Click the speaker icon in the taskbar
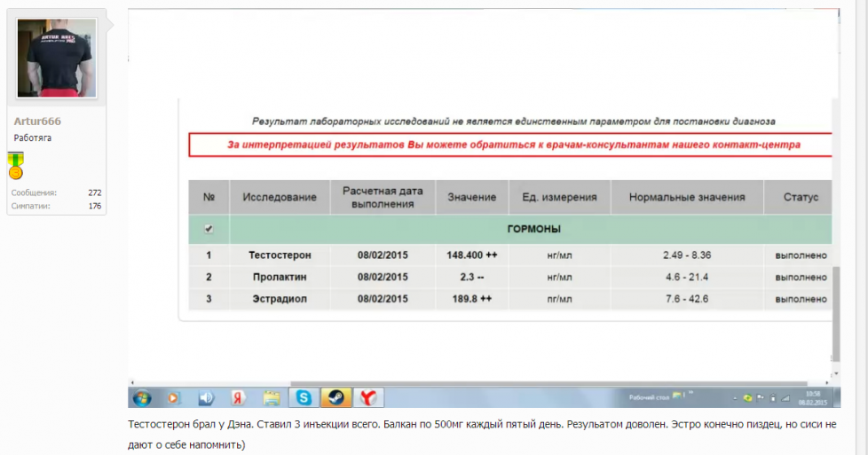The image size is (868, 455). pos(206,397)
